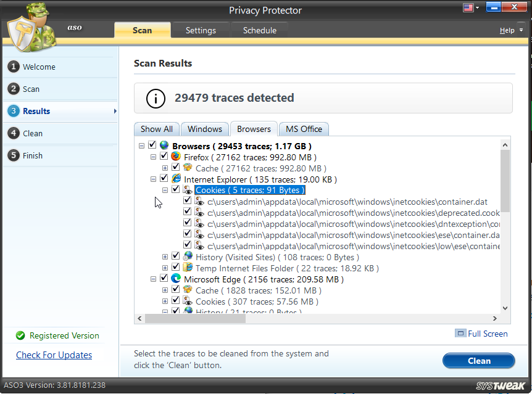Click the Clean button
532x394 pixels.
[x=478, y=361]
